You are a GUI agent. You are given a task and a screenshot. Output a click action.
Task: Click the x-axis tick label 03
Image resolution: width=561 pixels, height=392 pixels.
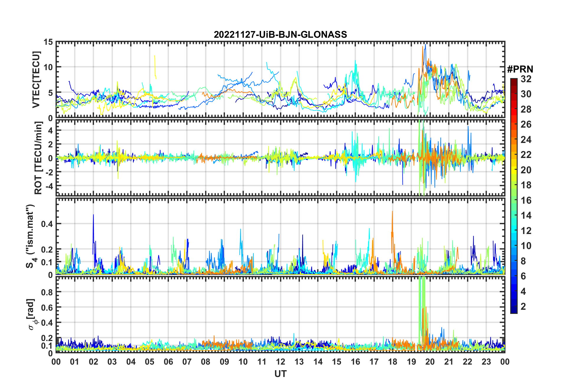click(112, 362)
